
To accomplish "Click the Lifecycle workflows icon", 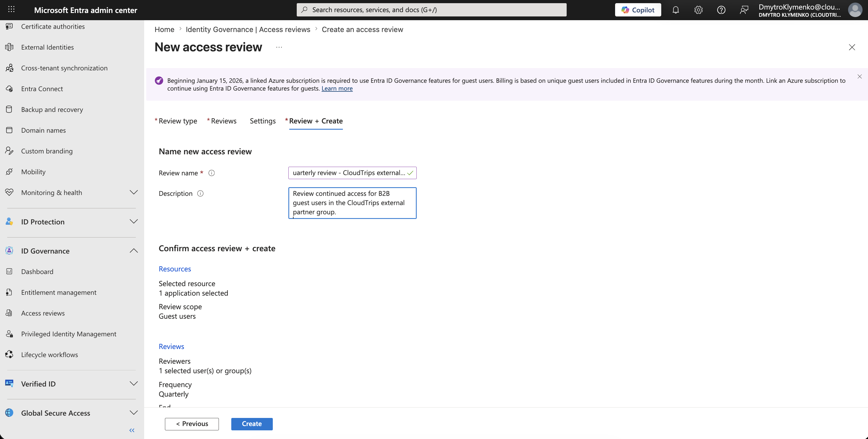I will pyautogui.click(x=10, y=354).
